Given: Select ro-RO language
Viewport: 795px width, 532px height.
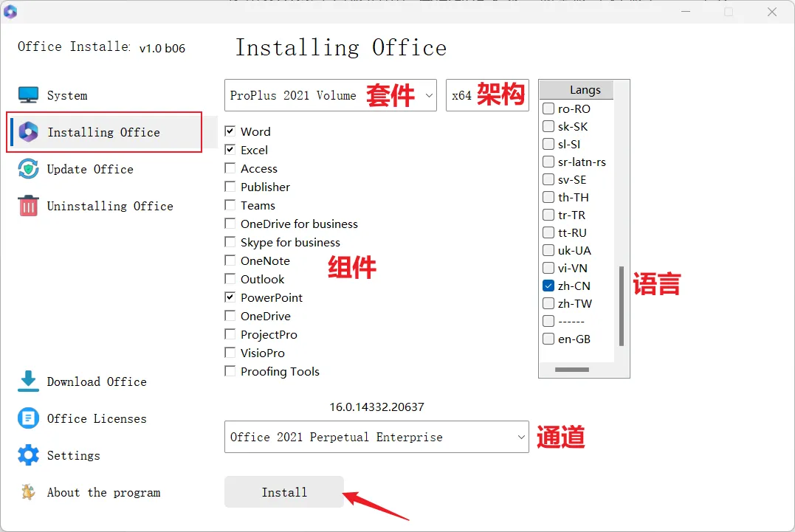Looking at the screenshot, I should 548,108.
